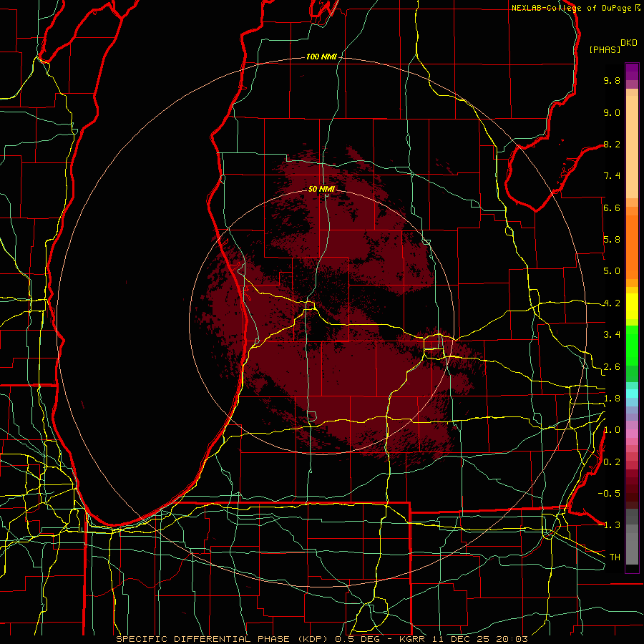Select the 5.8 value on the scale
The width and height of the screenshot is (644, 644).
612,240
